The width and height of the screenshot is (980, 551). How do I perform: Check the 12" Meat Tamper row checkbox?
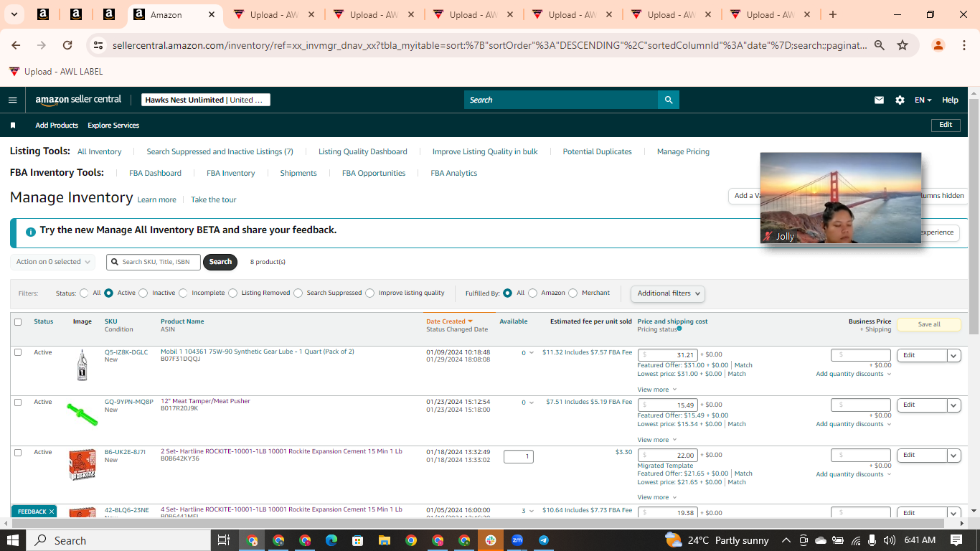(x=18, y=402)
